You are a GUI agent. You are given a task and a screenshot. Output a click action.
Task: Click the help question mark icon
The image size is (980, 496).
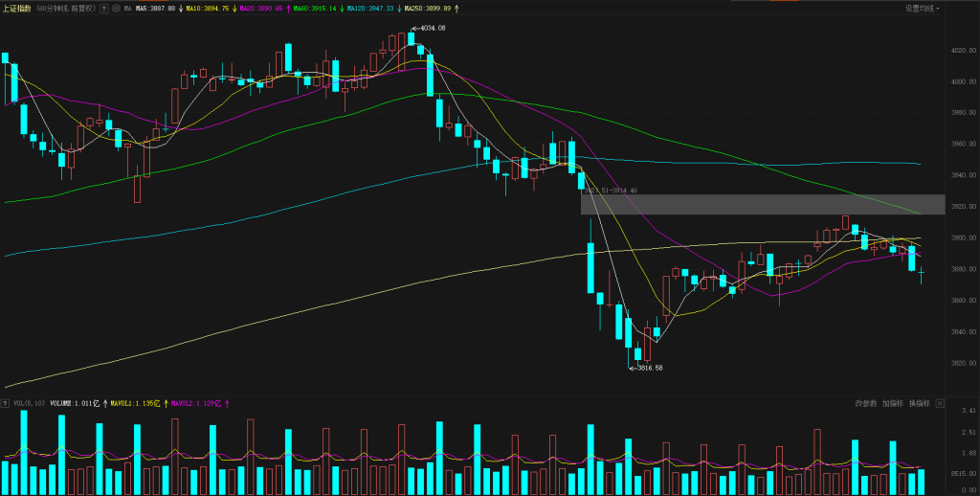pos(103,9)
